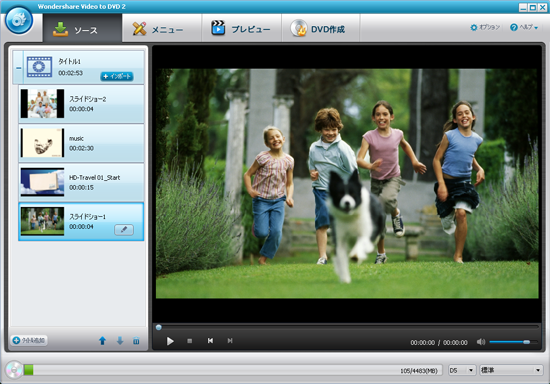This screenshot has height=384, width=550.
Task: Jump to previous clip
Action: click(x=210, y=341)
